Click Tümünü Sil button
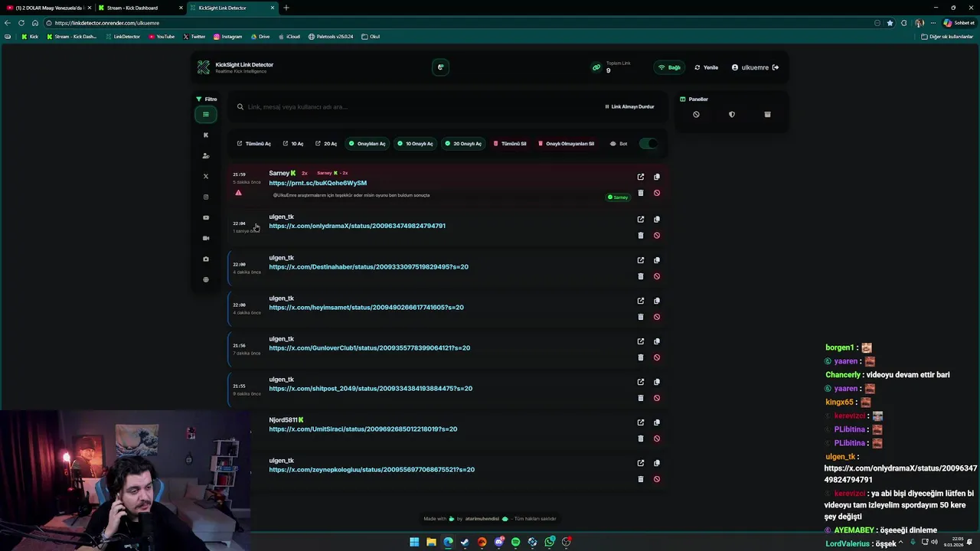Viewport: 980px width, 551px height. [x=510, y=143]
